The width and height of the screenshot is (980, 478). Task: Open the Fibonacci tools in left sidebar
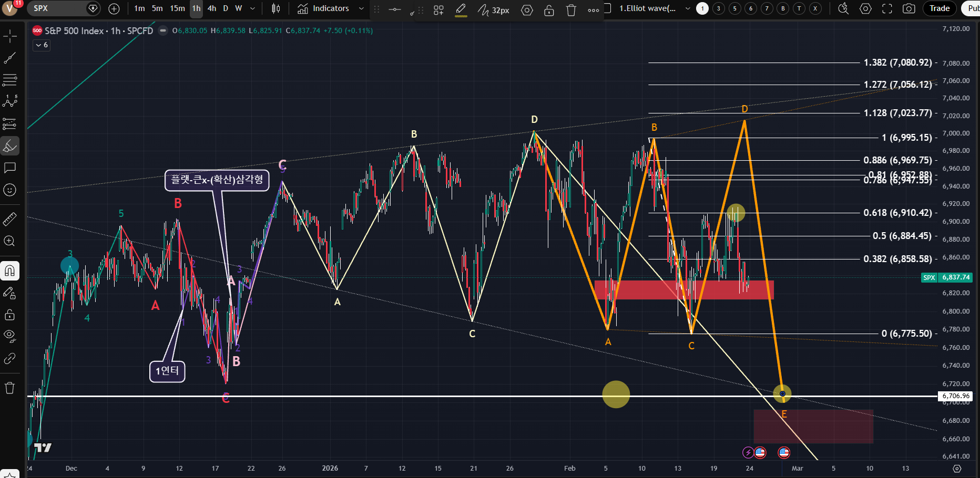10,80
